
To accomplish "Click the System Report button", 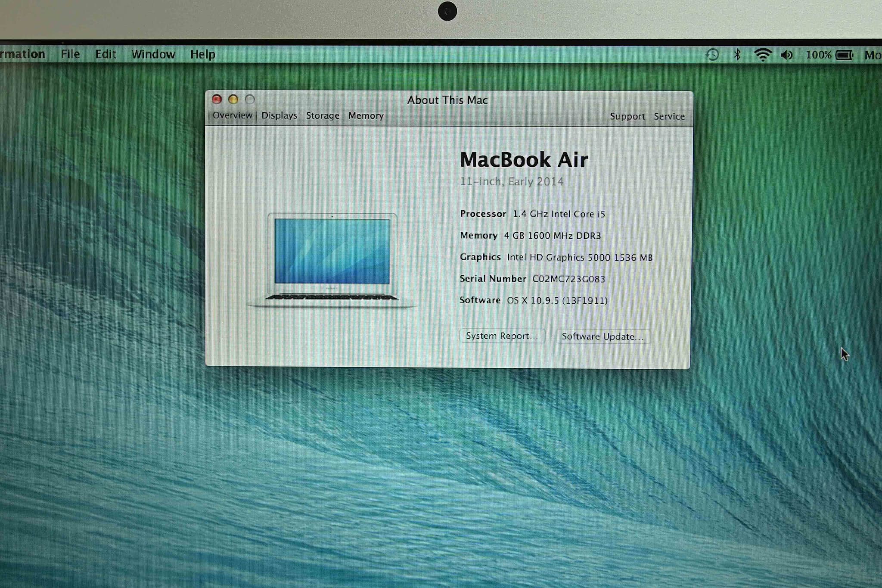I will [x=502, y=336].
